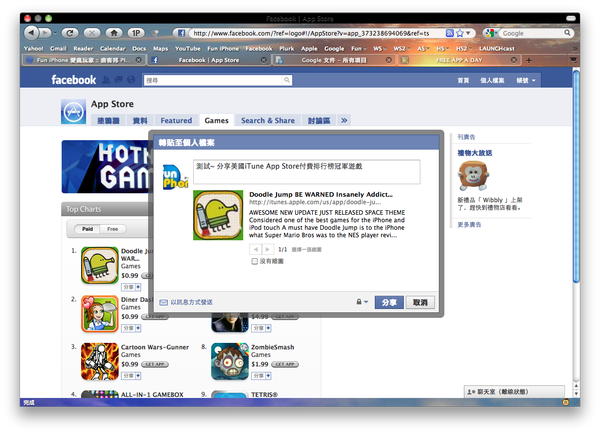Switch to the Search & Share tab
The width and height of the screenshot is (600, 434).
tap(268, 121)
